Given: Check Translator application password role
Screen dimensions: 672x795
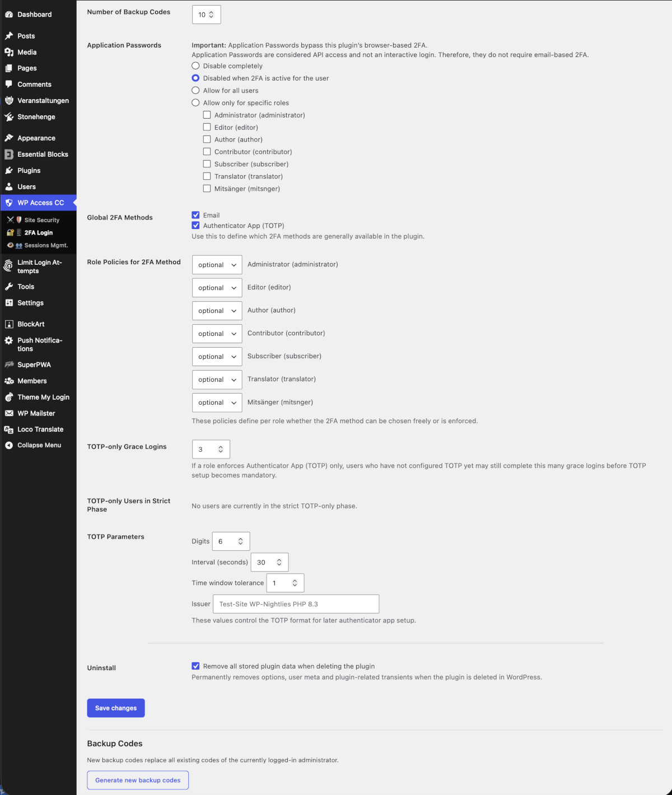Looking at the screenshot, I should pyautogui.click(x=207, y=176).
